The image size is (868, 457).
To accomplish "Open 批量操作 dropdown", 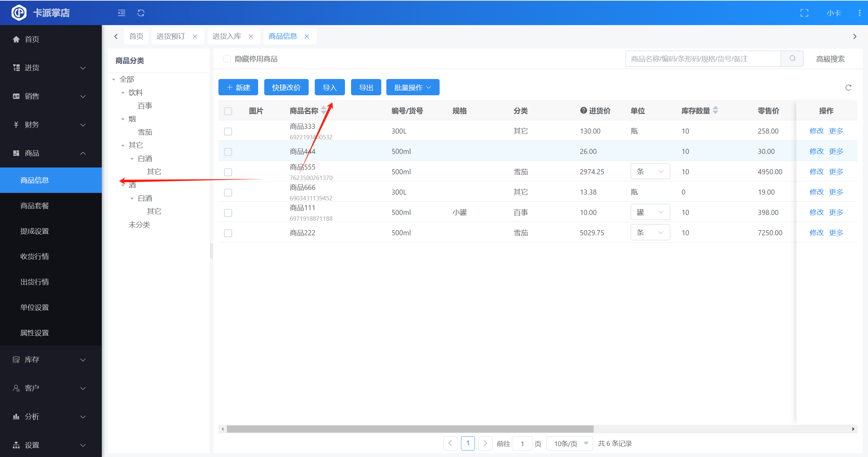I will point(412,87).
